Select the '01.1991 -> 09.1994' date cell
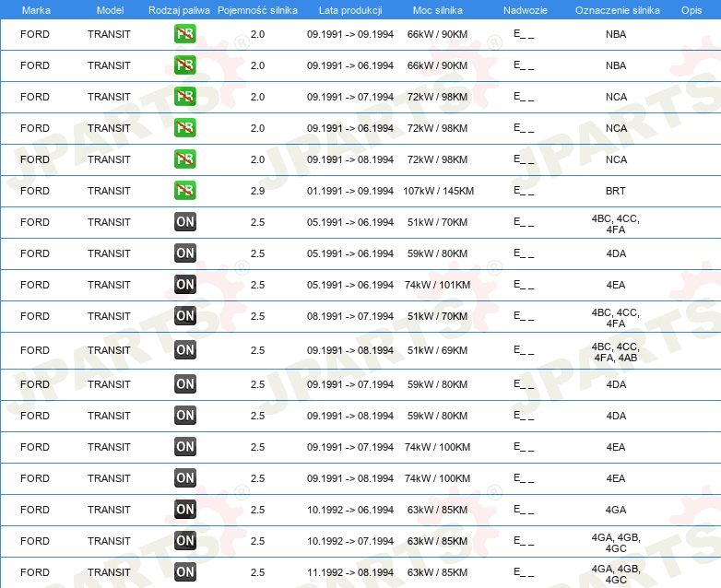The height and width of the screenshot is (588, 721). coord(350,191)
